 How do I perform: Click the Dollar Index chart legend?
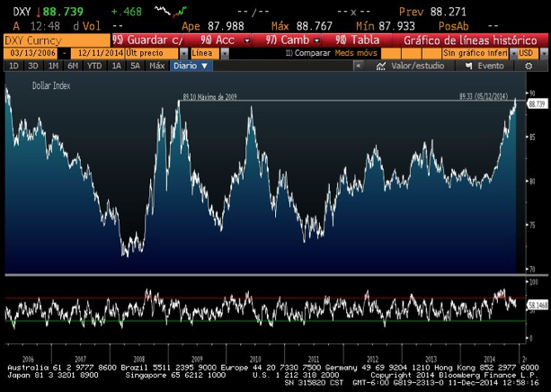pos(51,85)
